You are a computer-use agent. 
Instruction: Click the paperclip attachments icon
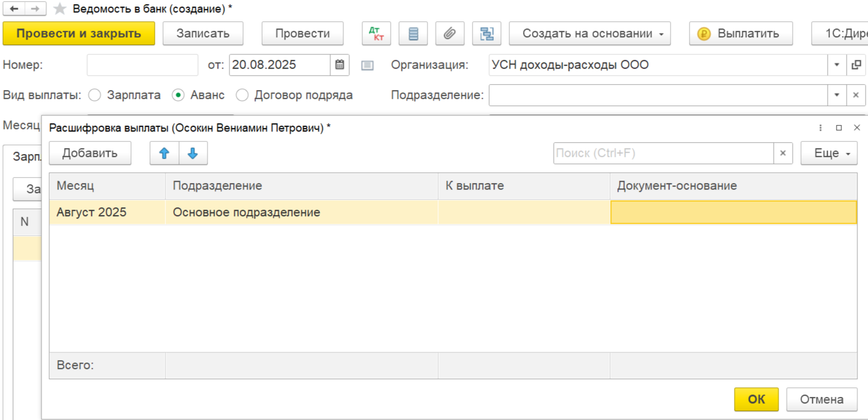coord(450,34)
